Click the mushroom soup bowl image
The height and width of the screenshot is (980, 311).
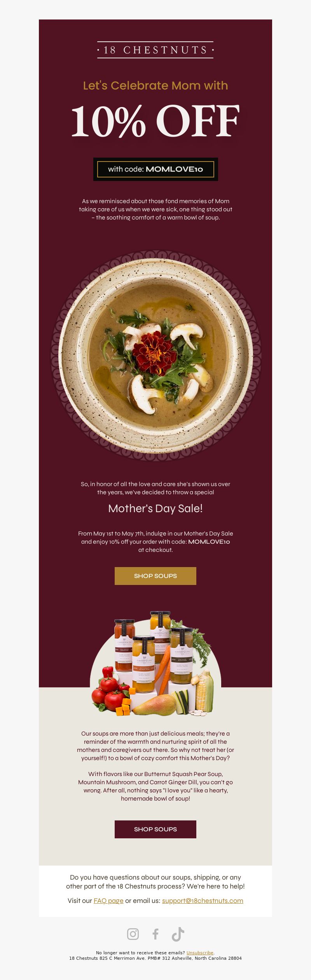155,355
